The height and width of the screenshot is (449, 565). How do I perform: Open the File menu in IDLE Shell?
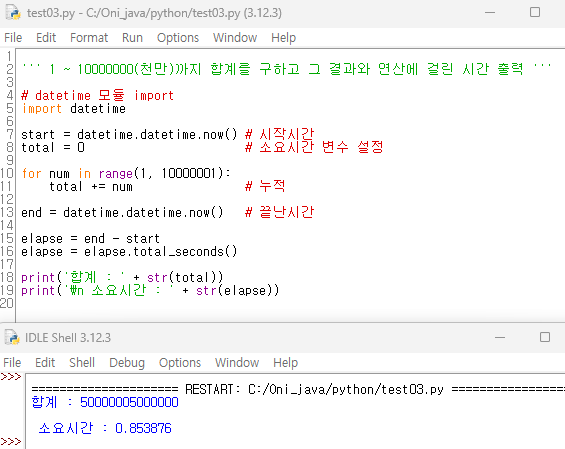12,363
